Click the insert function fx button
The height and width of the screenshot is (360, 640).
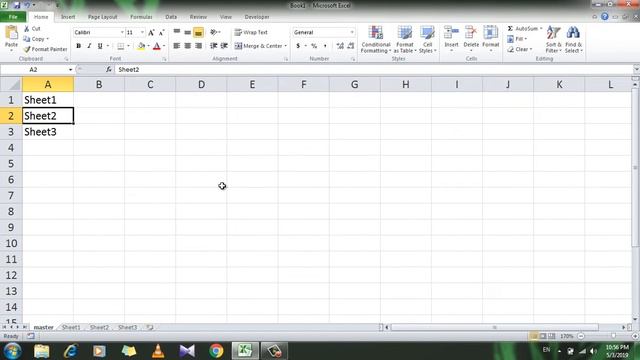point(109,69)
